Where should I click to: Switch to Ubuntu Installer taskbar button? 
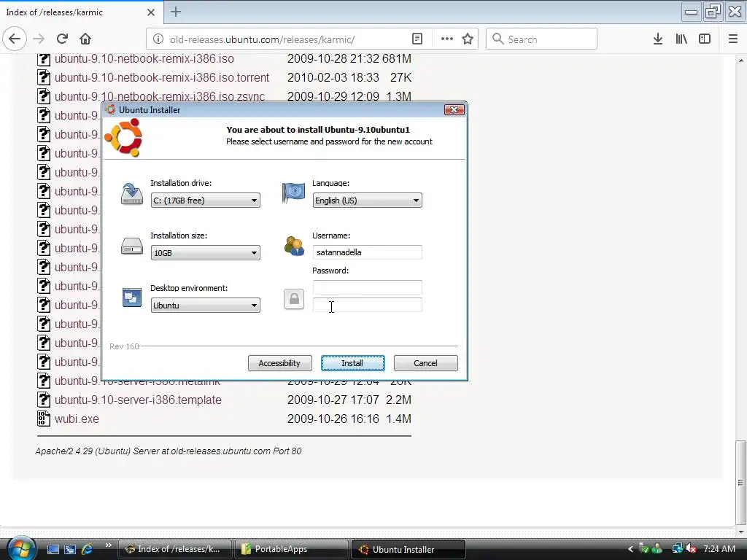409,549
